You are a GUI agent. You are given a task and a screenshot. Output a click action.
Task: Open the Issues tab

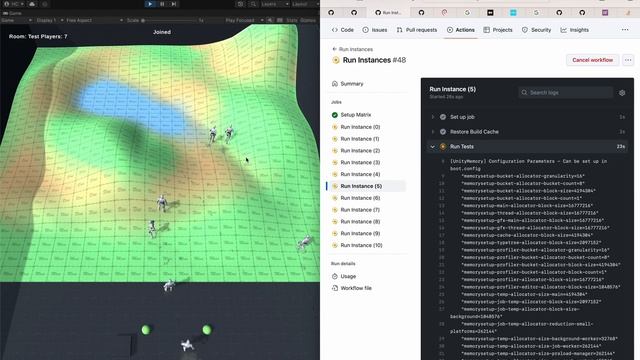(x=375, y=30)
